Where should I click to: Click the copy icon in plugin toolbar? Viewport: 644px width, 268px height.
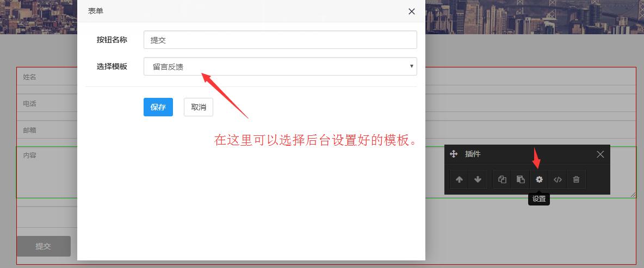coord(502,179)
